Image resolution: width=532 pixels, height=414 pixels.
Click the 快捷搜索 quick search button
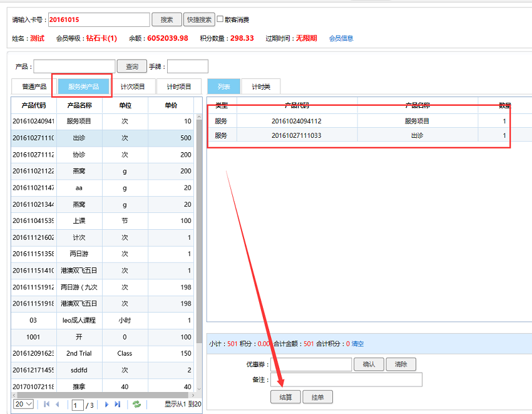[x=199, y=19]
